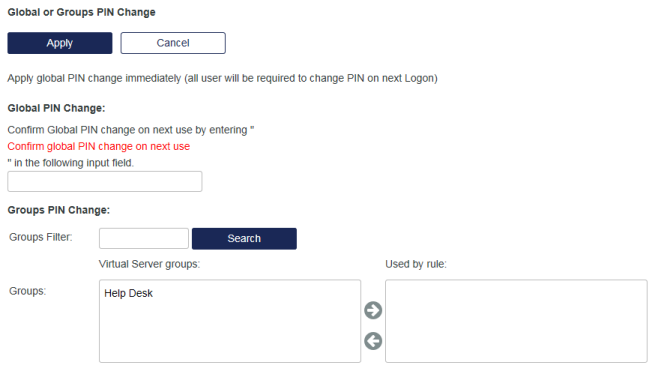The image size is (652, 365).
Task: Click the Virtual Server groups list box
Action: (230, 321)
